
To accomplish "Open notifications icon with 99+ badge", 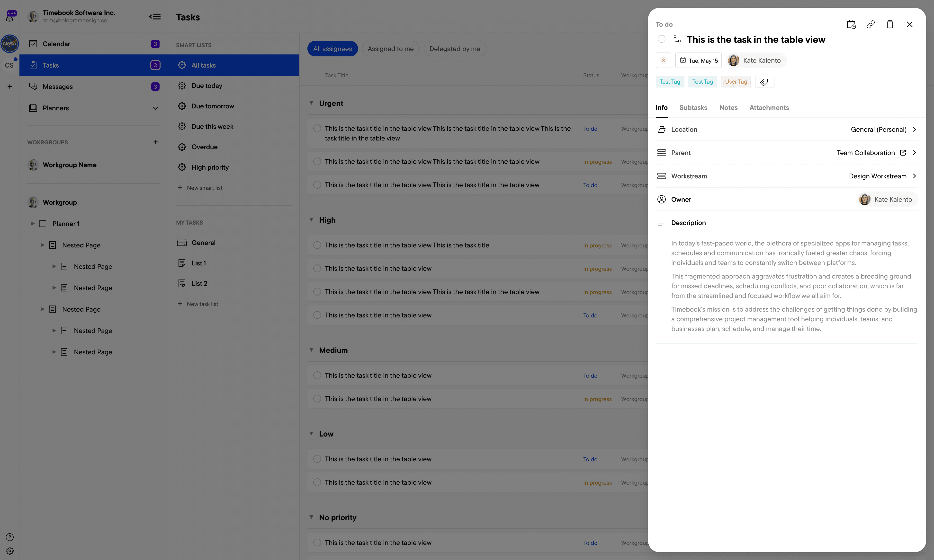I will click(10, 16).
